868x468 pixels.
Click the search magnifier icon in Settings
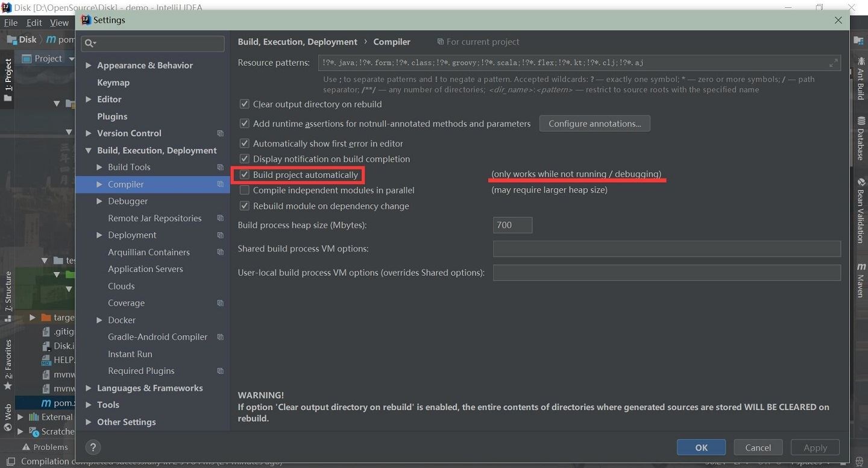[x=90, y=43]
